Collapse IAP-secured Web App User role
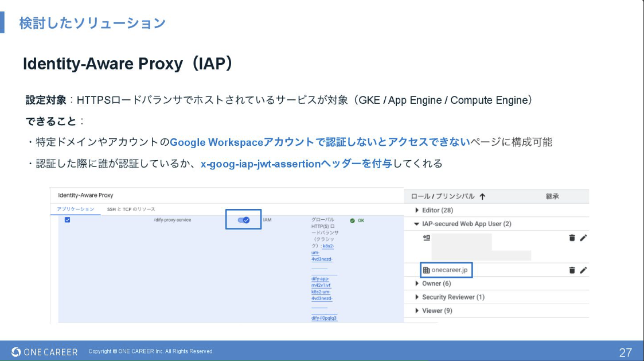This screenshot has width=644, height=361. point(417,224)
